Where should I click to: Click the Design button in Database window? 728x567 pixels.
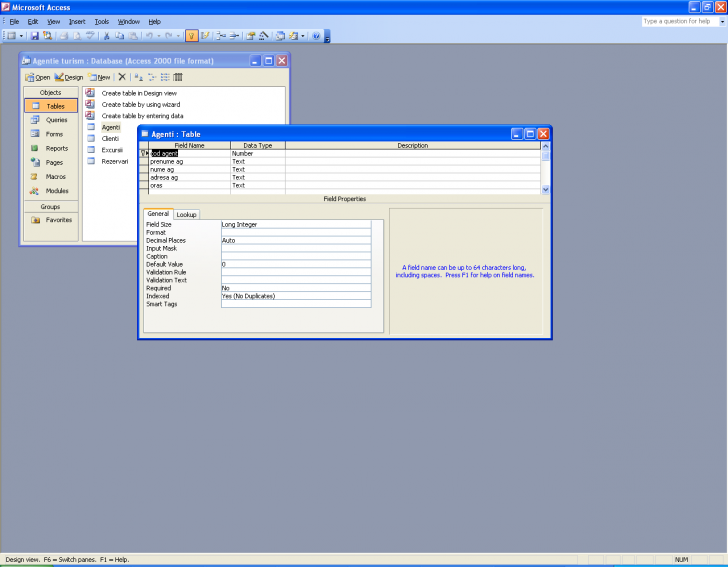click(69, 77)
